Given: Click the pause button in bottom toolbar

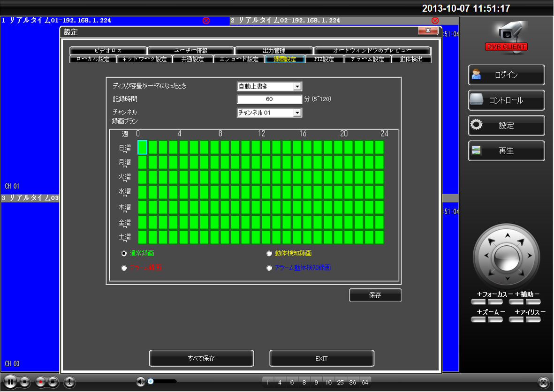Looking at the screenshot, I should pos(11,382).
